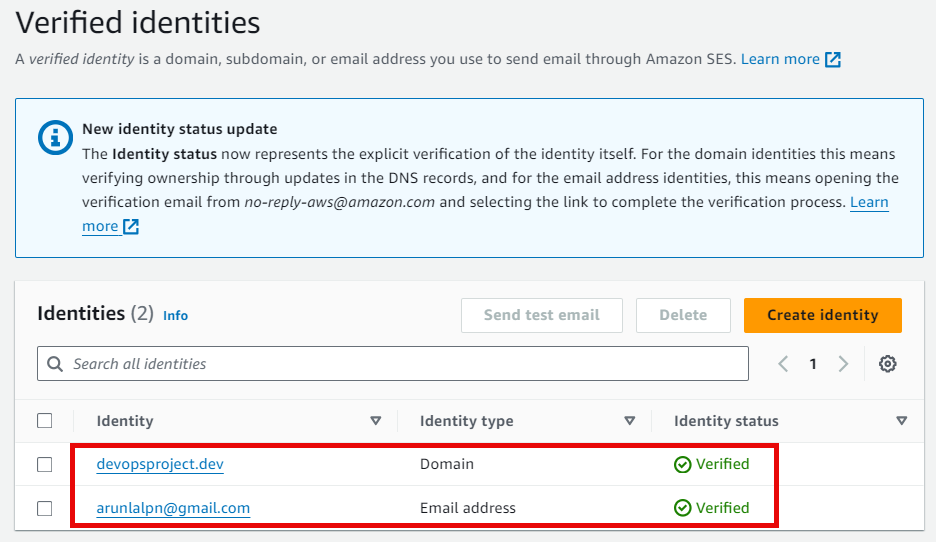The image size is (936, 542).
Task: Sort by Identity status column arrow
Action: [901, 421]
